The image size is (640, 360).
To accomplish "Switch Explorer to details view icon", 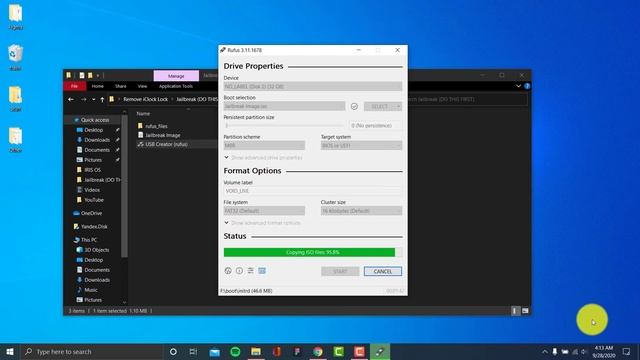I will pos(515,311).
